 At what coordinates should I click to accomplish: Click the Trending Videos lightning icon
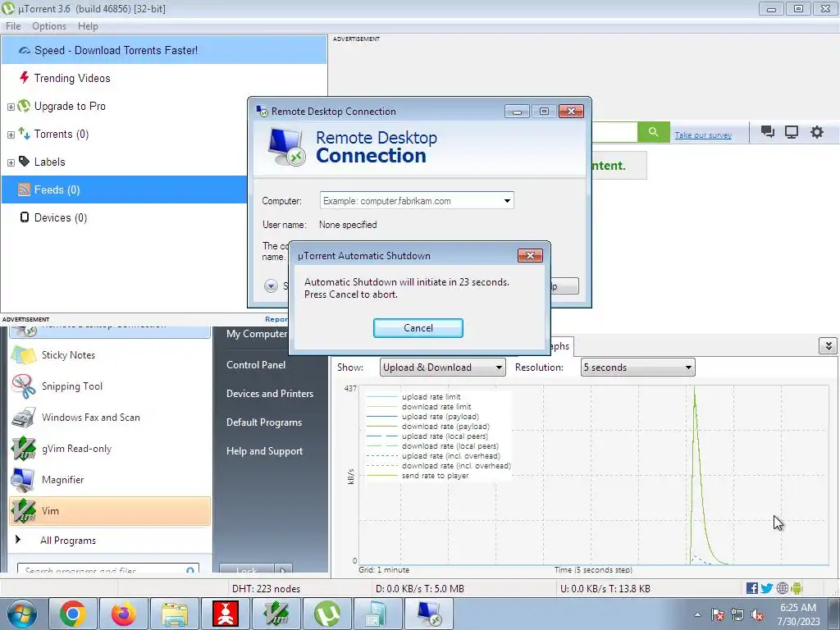click(24, 78)
